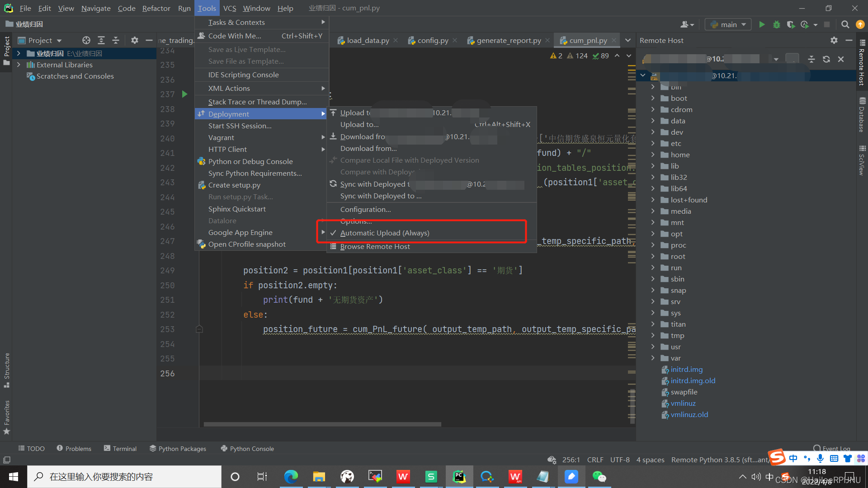Click the Debug bug icon
This screenshot has width=868, height=488.
pyautogui.click(x=776, y=24)
